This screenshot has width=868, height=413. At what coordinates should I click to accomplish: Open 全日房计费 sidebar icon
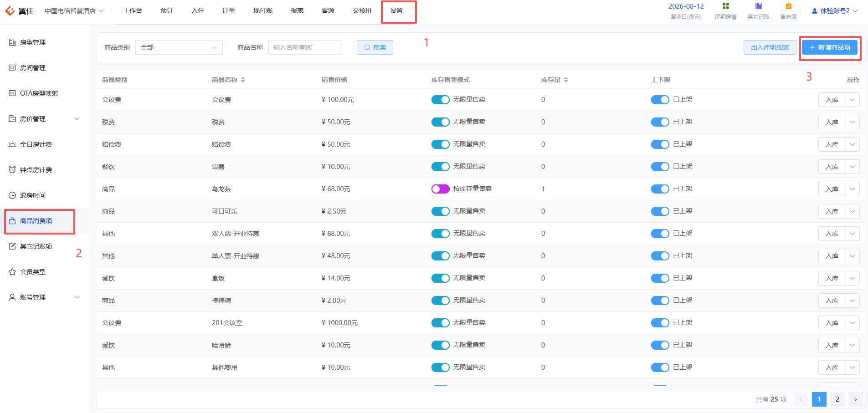click(x=12, y=144)
